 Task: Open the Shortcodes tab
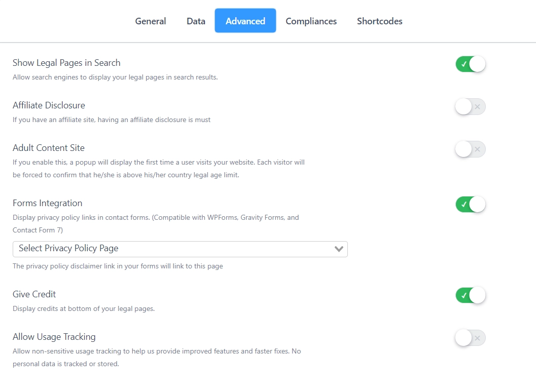pos(379,21)
